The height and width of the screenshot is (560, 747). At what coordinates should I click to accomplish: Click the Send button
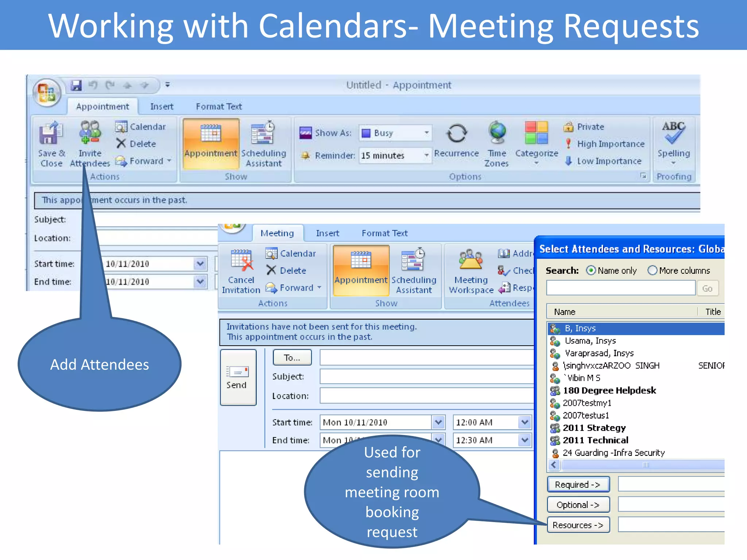(x=238, y=377)
